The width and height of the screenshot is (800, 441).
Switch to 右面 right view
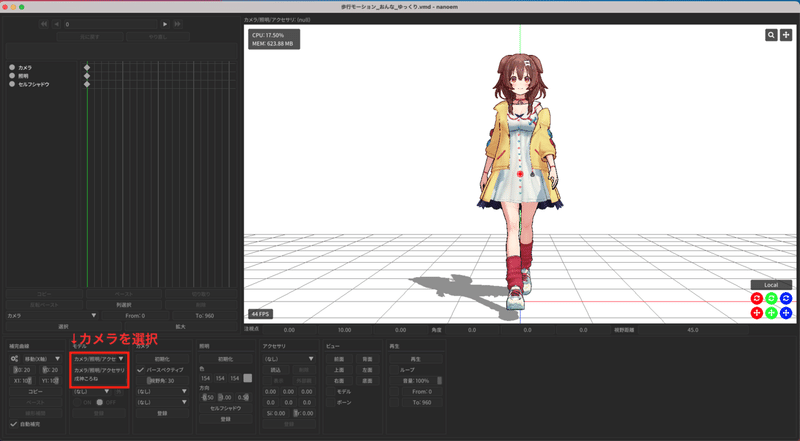pos(339,381)
